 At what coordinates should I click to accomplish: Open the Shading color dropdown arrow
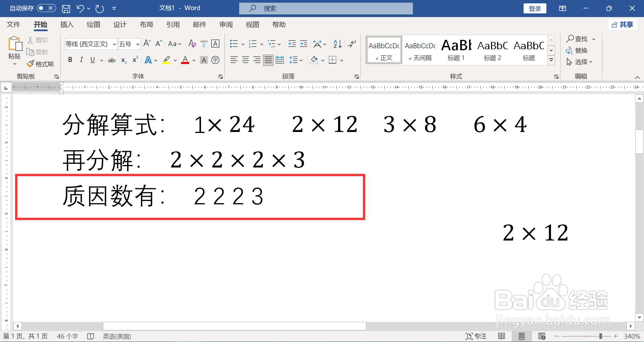[x=323, y=61]
